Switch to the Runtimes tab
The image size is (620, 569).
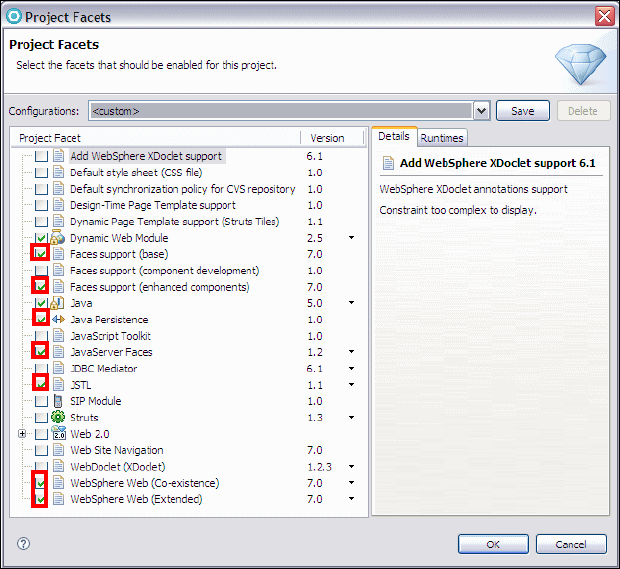click(442, 138)
